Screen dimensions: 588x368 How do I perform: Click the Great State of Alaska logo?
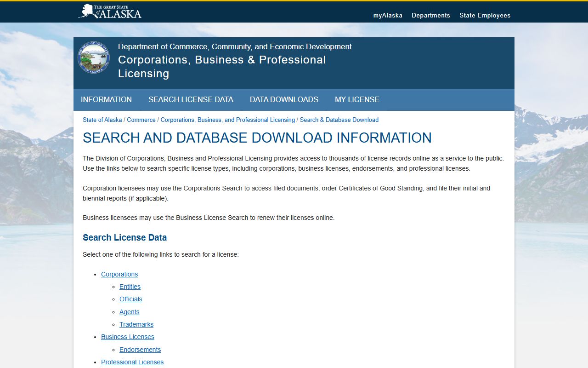(x=110, y=11)
